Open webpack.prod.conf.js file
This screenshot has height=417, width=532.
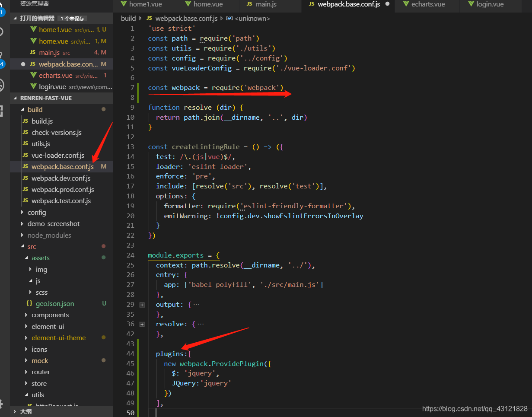pos(63,189)
